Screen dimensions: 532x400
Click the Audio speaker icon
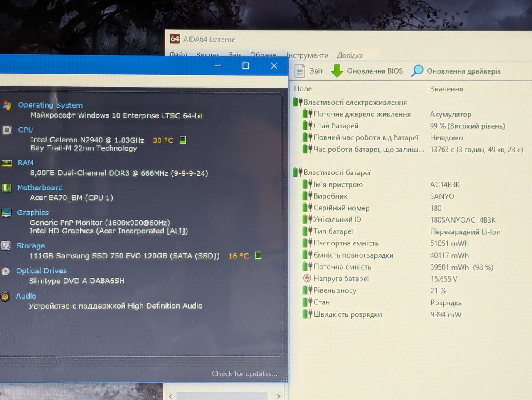pos(5,297)
